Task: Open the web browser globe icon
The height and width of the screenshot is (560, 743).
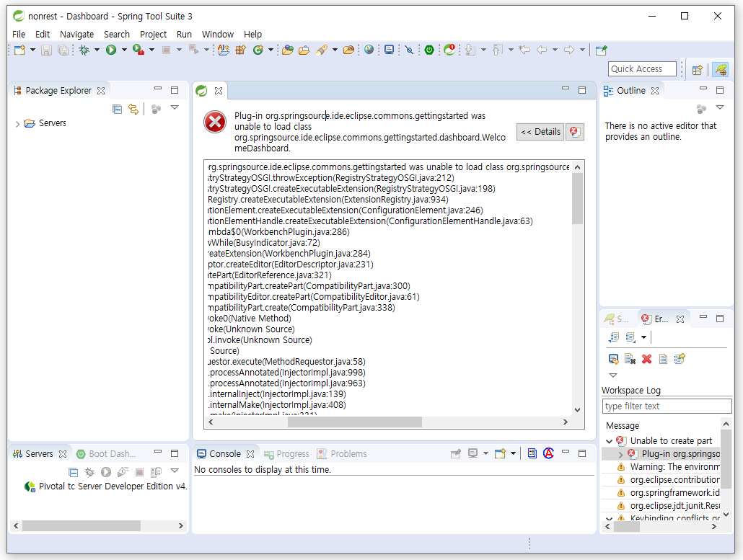Action: coord(369,50)
